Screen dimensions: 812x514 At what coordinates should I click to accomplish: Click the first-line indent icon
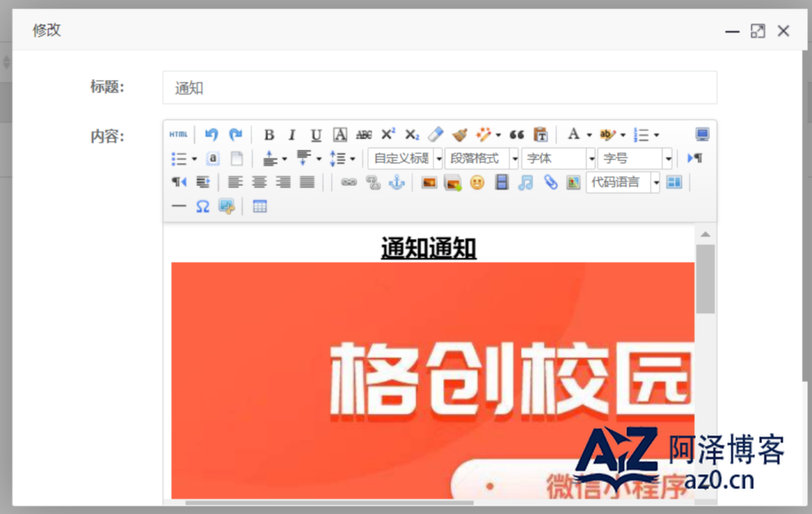(203, 182)
